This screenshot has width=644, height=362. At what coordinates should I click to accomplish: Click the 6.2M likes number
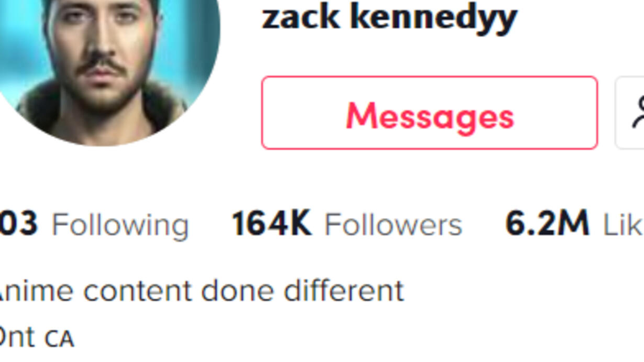[x=547, y=224]
